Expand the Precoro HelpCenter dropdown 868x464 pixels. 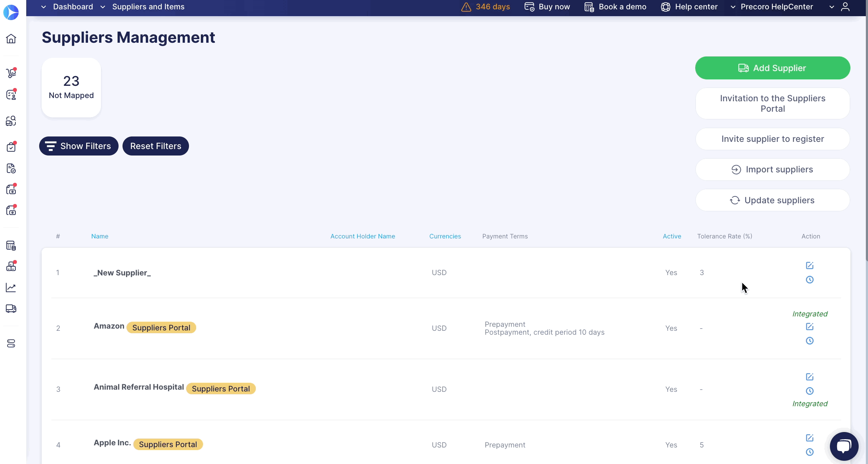coord(733,7)
